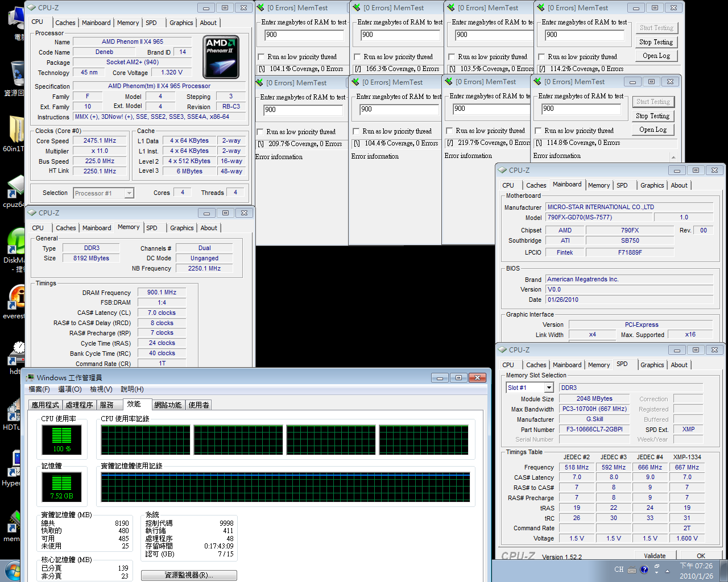Image resolution: width=728 pixels, height=582 pixels.
Task: Click the keyboard IME icon in the tray
Action: 632,570
